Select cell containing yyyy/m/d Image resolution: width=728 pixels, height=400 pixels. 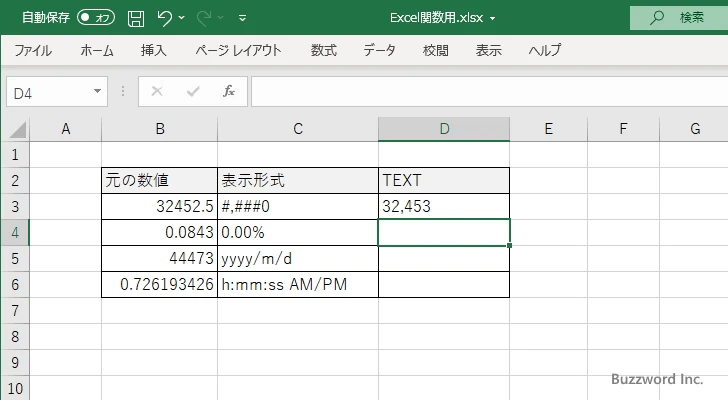(298, 258)
